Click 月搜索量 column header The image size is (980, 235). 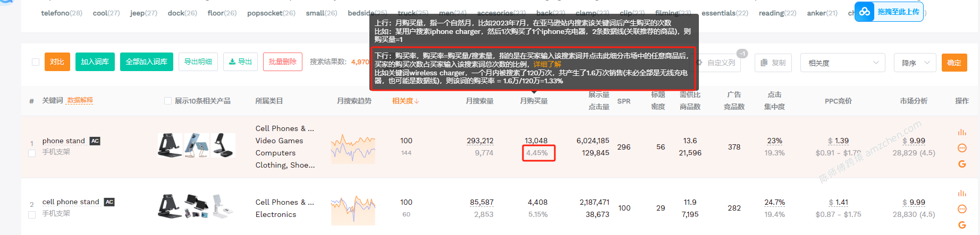point(479,101)
